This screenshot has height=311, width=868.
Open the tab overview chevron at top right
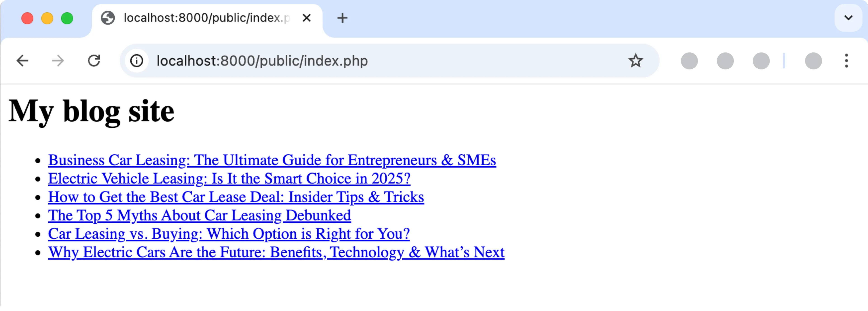(x=848, y=18)
